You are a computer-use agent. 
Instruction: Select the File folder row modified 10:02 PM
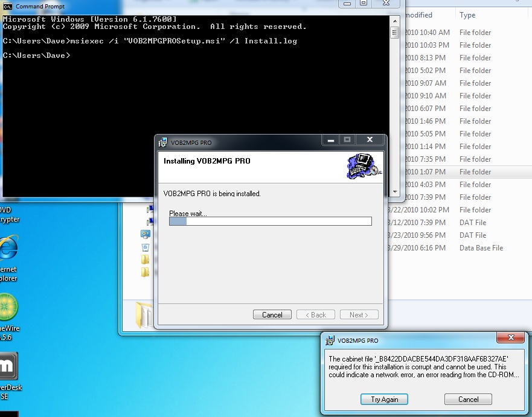[460, 210]
